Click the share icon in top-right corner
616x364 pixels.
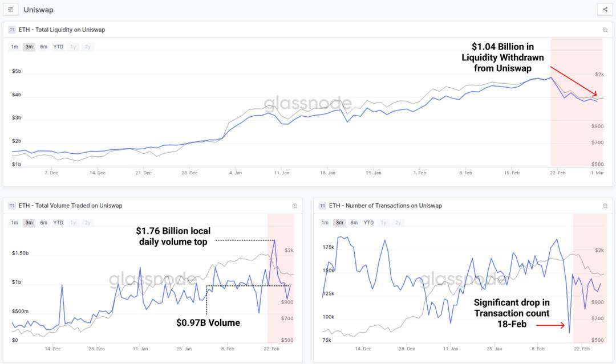tap(605, 10)
